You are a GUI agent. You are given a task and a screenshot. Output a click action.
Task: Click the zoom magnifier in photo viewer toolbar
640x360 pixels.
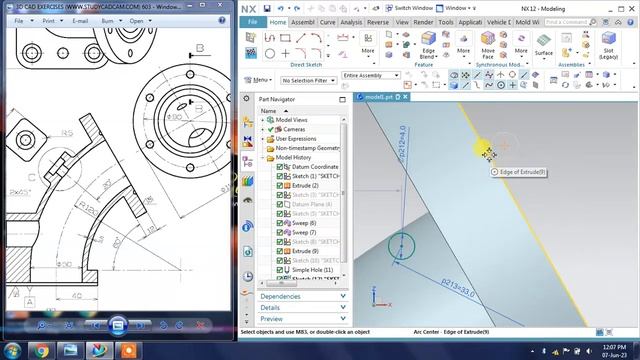click(42, 325)
